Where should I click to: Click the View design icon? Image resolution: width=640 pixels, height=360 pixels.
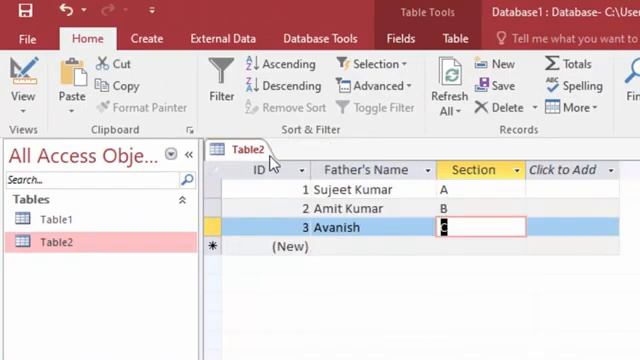pos(23,71)
